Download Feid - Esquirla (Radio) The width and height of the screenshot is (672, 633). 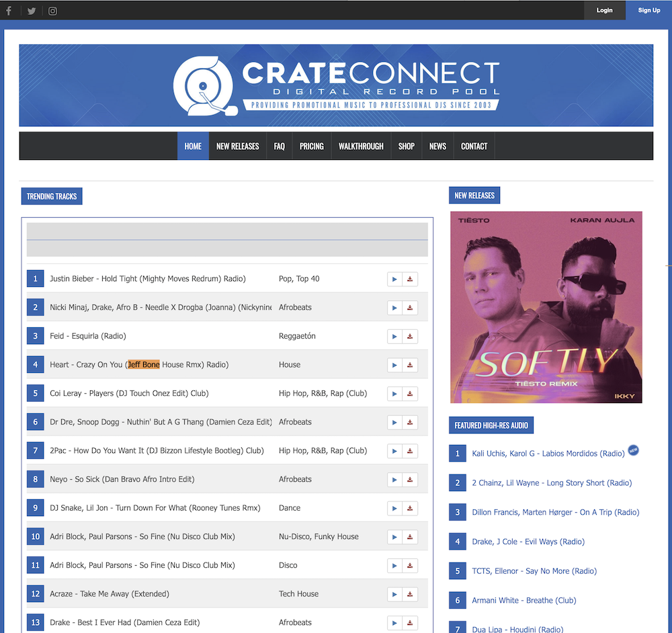click(x=410, y=337)
